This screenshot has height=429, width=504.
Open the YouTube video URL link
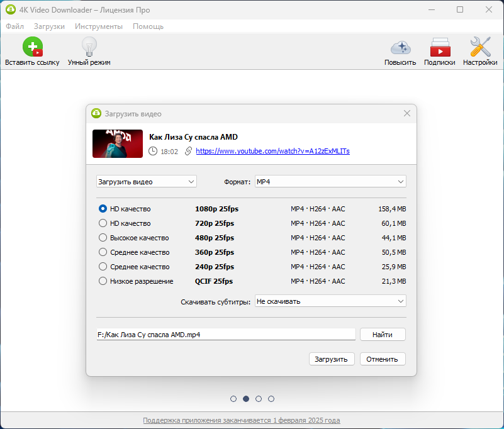272,151
